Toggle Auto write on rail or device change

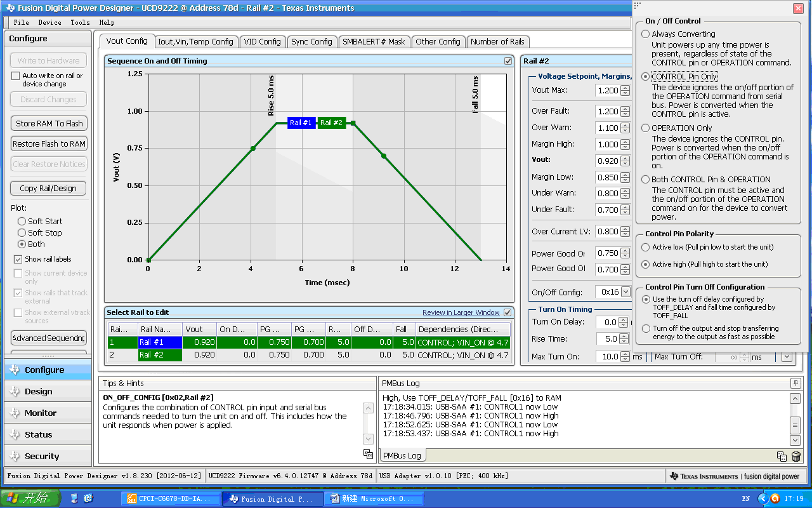point(16,76)
